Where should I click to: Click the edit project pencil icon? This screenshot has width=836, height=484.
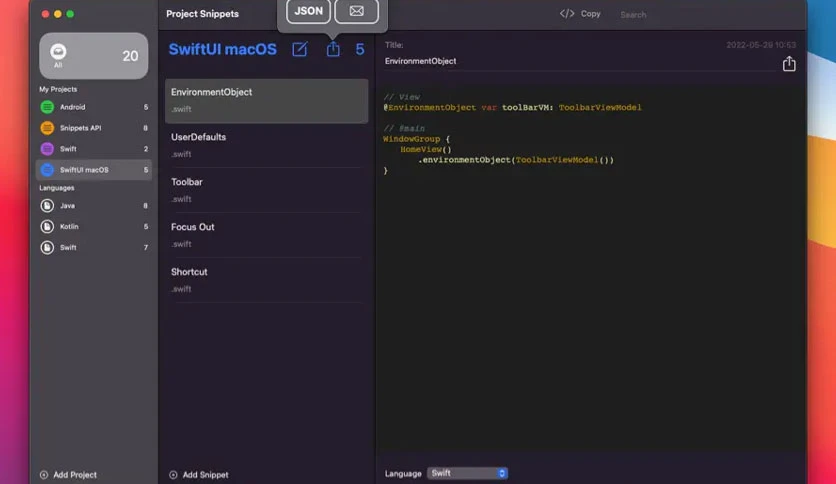click(300, 50)
